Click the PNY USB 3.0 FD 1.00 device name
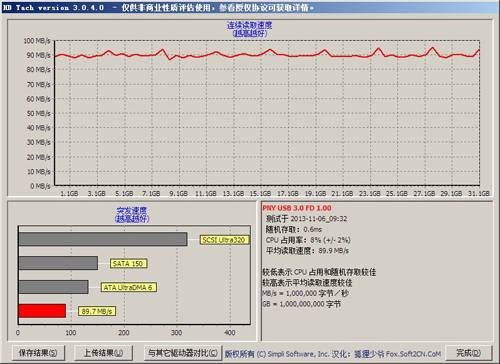 [x=297, y=208]
